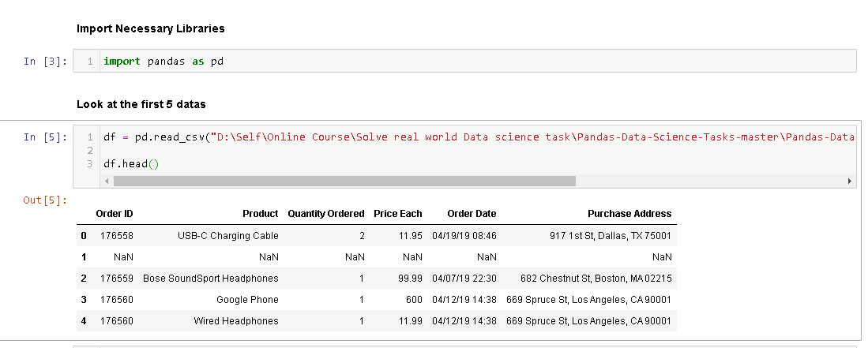Click price 11.99 cell

click(x=410, y=321)
